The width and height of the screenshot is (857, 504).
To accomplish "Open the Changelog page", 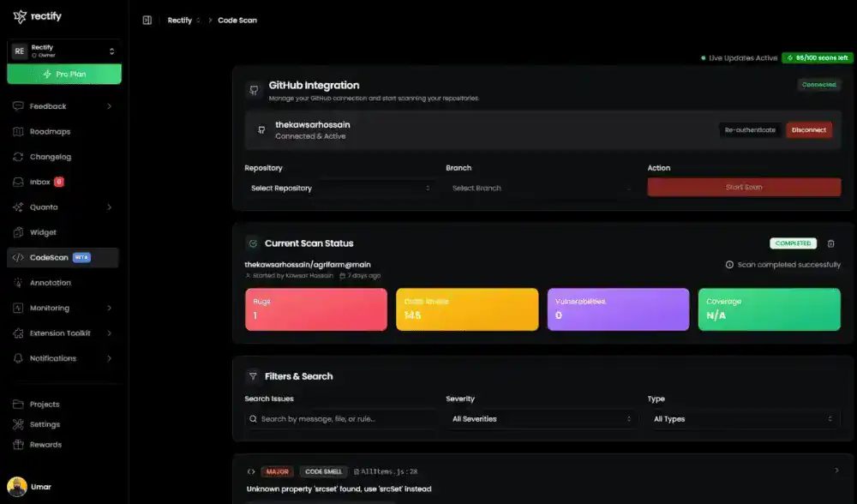I will pos(50,157).
